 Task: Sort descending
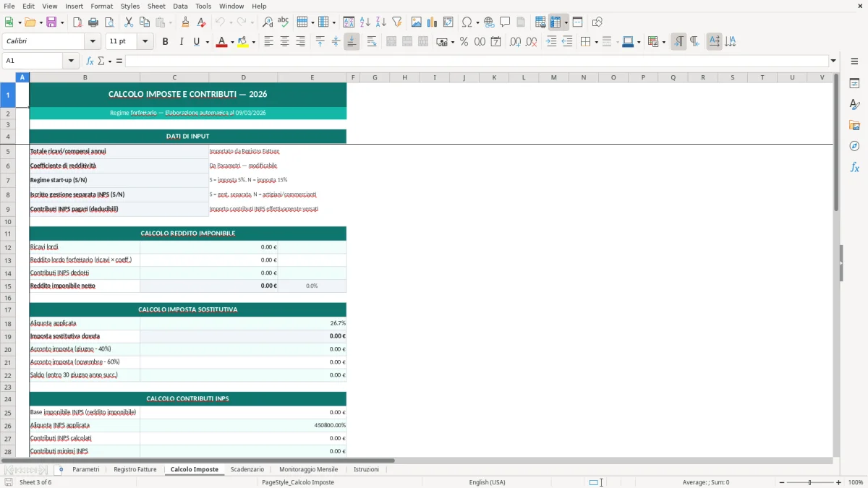coord(380,22)
